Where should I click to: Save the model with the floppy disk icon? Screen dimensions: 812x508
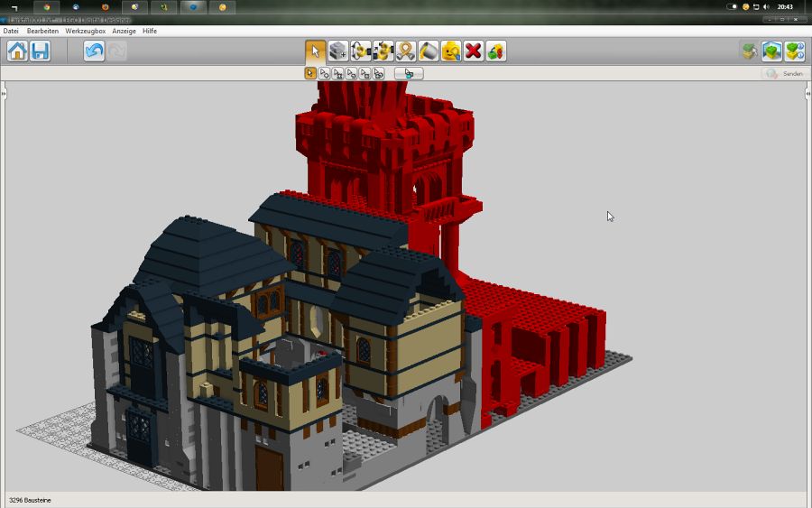(40, 51)
